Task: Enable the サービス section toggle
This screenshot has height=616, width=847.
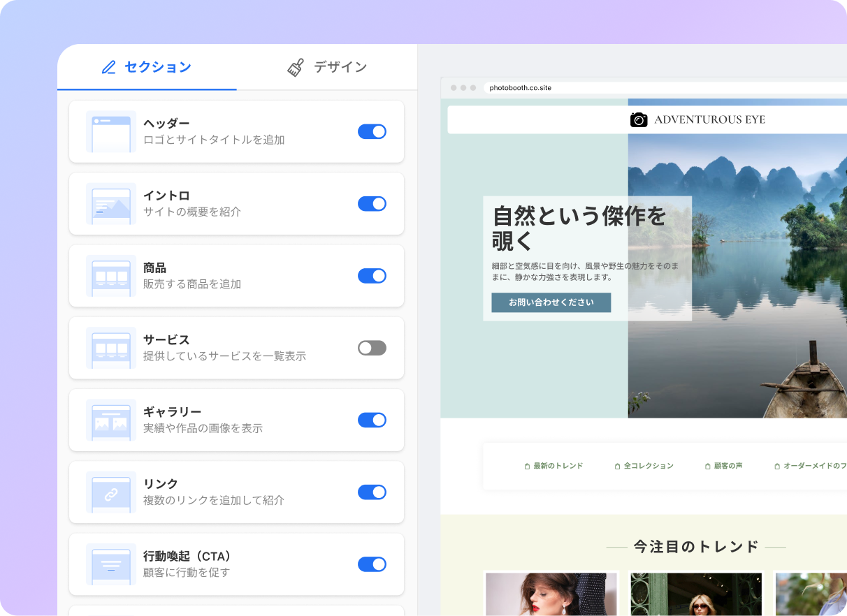Action: [372, 348]
